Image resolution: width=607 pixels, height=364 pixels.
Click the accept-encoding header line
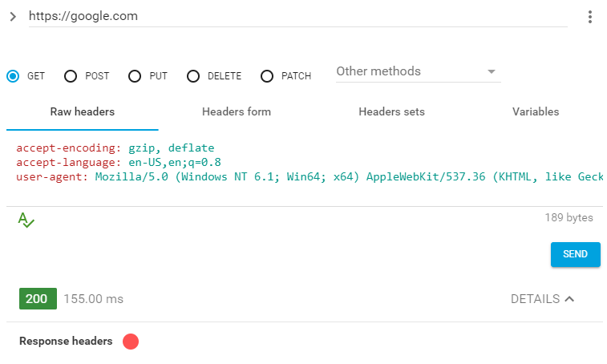pos(115,148)
